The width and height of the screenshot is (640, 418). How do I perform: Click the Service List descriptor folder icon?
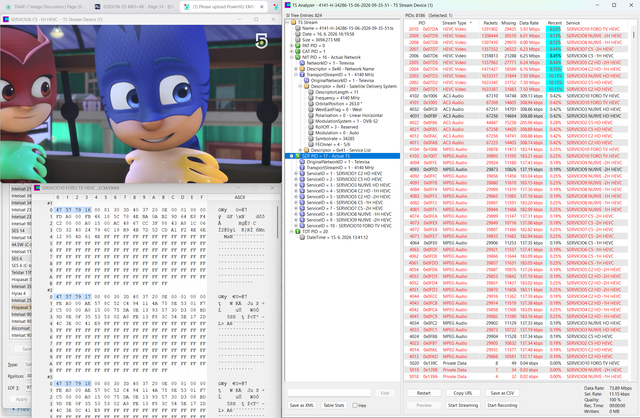click(x=306, y=150)
